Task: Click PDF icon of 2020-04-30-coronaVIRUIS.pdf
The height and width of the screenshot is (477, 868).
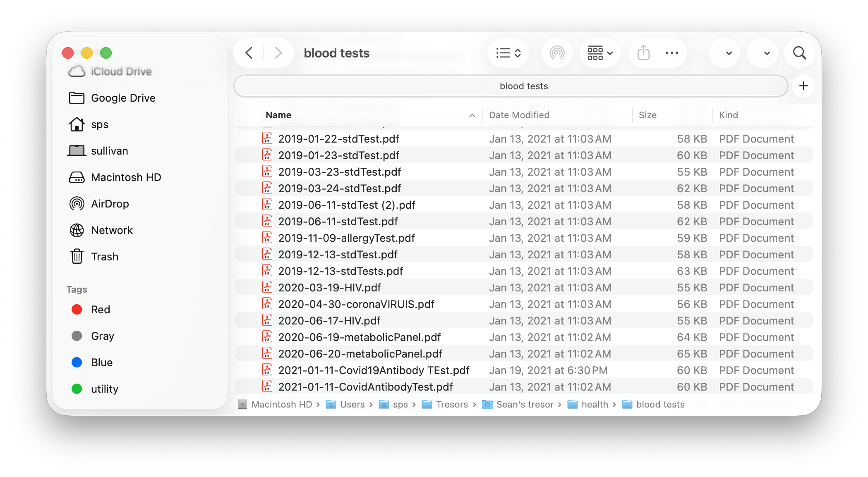Action: (267, 303)
